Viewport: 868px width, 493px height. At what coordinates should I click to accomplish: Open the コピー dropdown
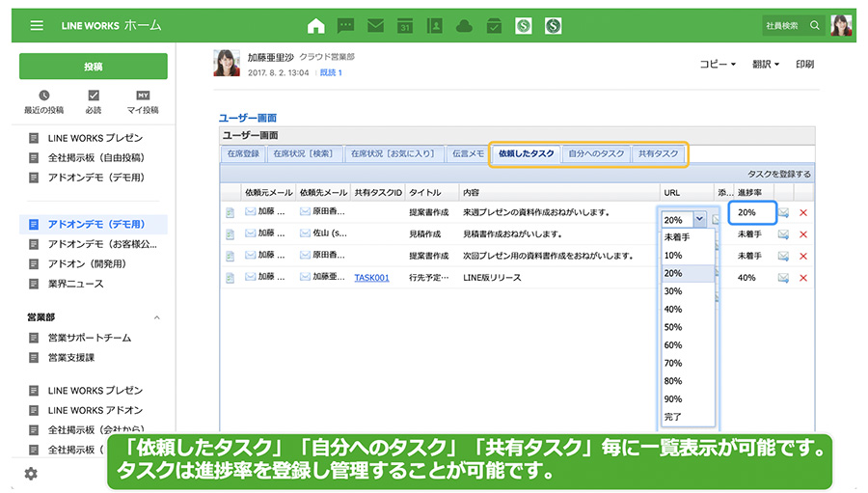[x=718, y=65]
